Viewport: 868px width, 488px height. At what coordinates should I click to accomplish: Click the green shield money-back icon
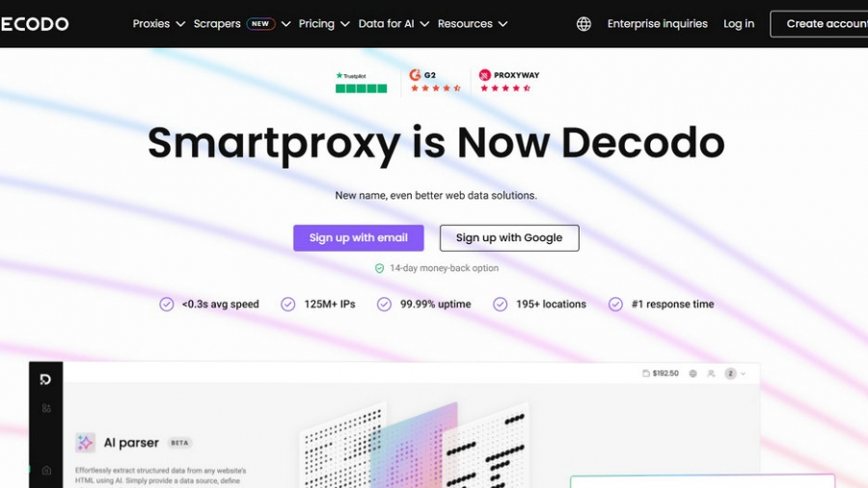pyautogui.click(x=379, y=268)
